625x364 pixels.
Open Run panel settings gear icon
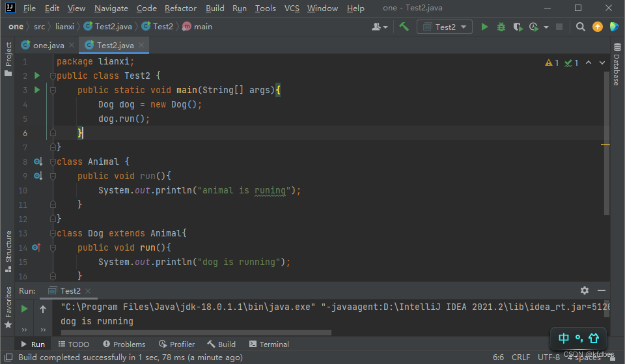pyautogui.click(x=585, y=290)
